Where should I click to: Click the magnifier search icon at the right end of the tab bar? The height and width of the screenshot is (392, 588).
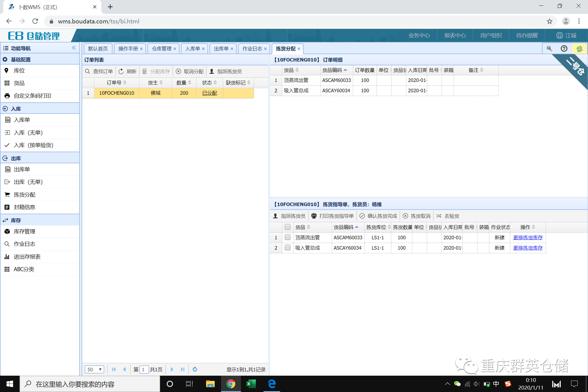tap(549, 48)
